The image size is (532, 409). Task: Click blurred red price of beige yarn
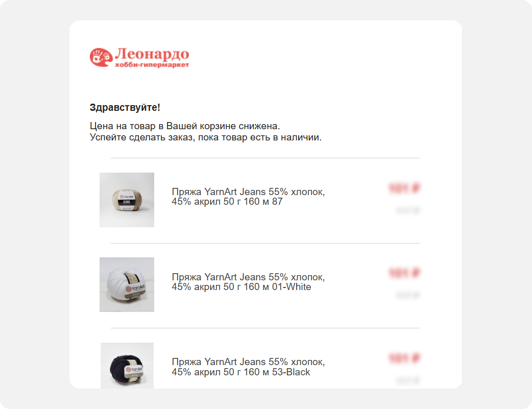[404, 188]
